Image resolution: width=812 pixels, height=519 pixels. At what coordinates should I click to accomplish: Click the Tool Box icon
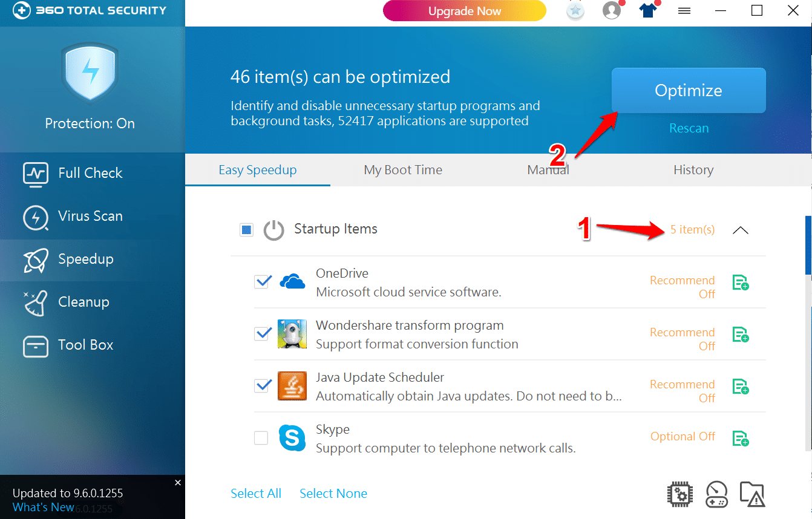(35, 346)
